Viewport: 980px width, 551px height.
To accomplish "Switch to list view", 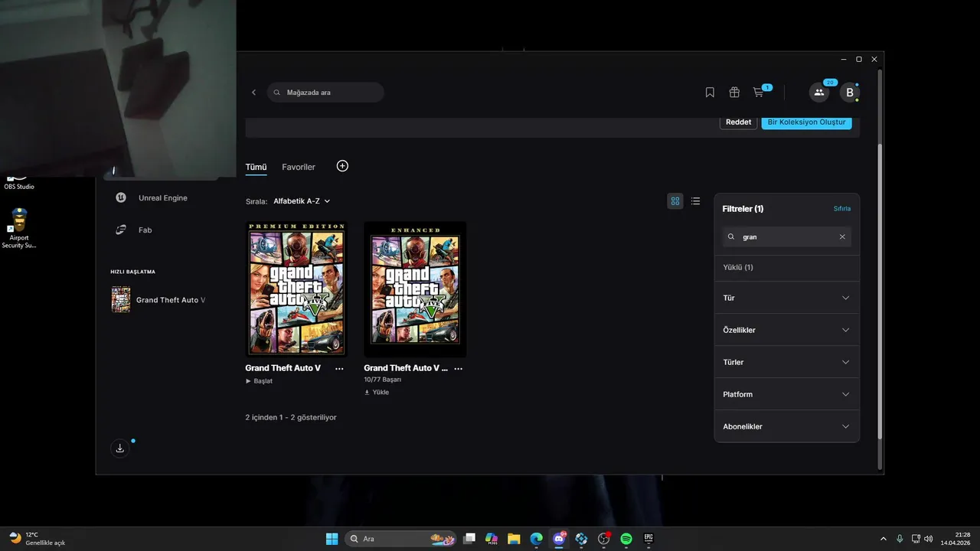I will [x=695, y=201].
